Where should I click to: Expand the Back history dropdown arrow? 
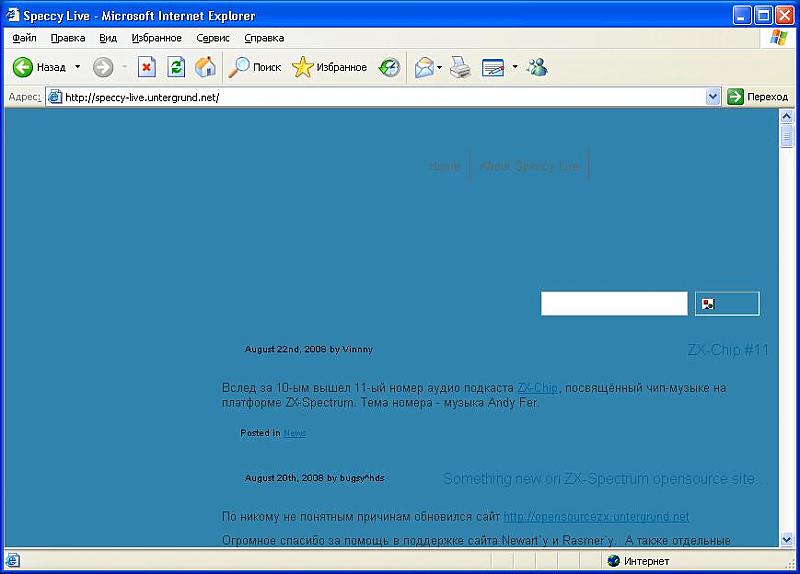tap(78, 67)
